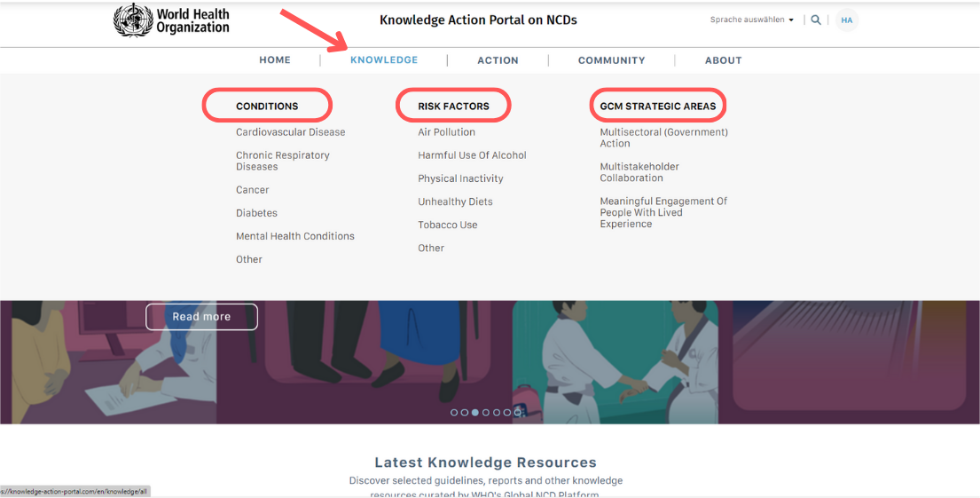
Task: Click the HA user avatar
Action: 847,20
